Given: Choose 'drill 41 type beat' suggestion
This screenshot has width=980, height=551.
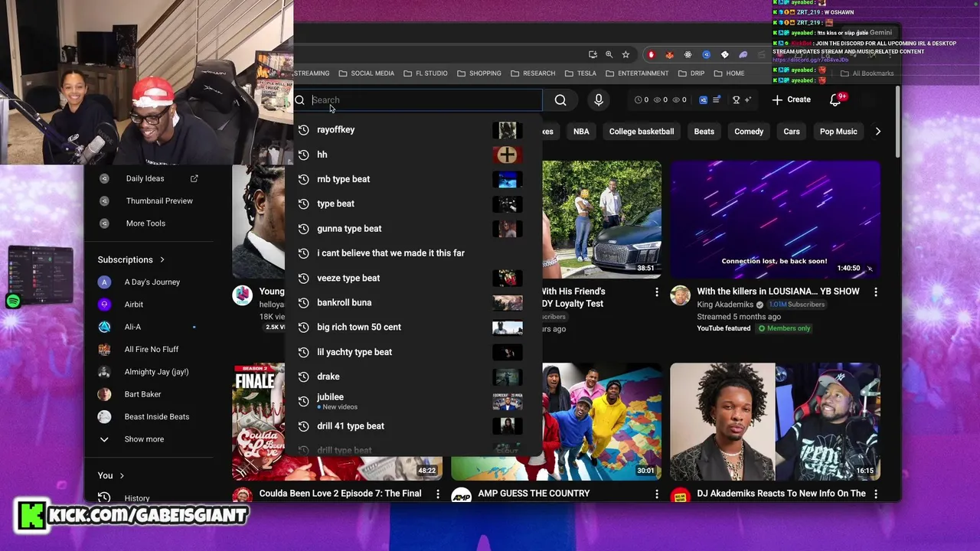Looking at the screenshot, I should (x=412, y=426).
